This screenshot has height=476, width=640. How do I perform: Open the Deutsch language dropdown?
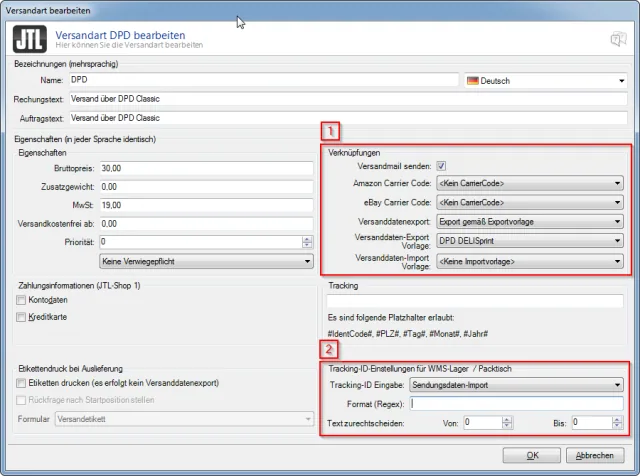click(546, 80)
